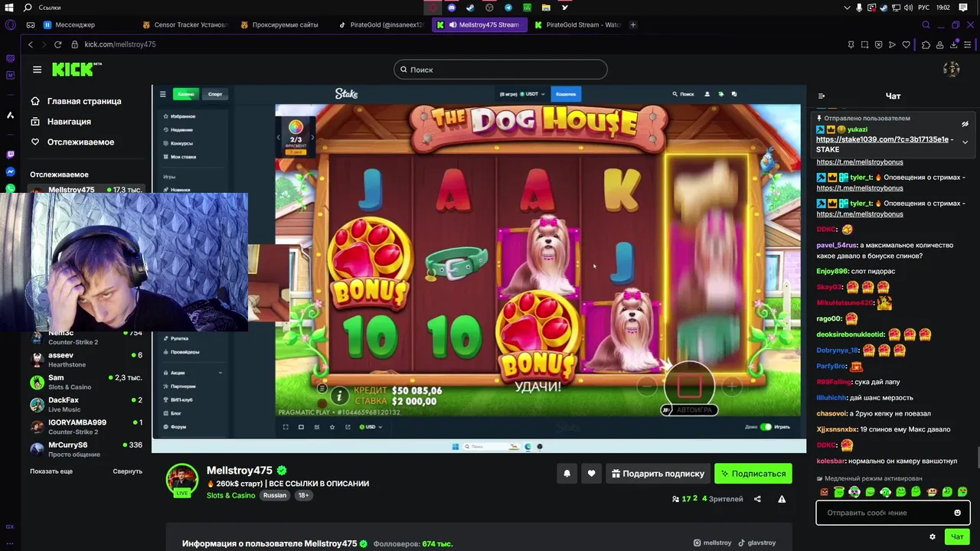Click the Stake fullscreen icon below game
This screenshot has width=980, height=551.
pos(286,427)
